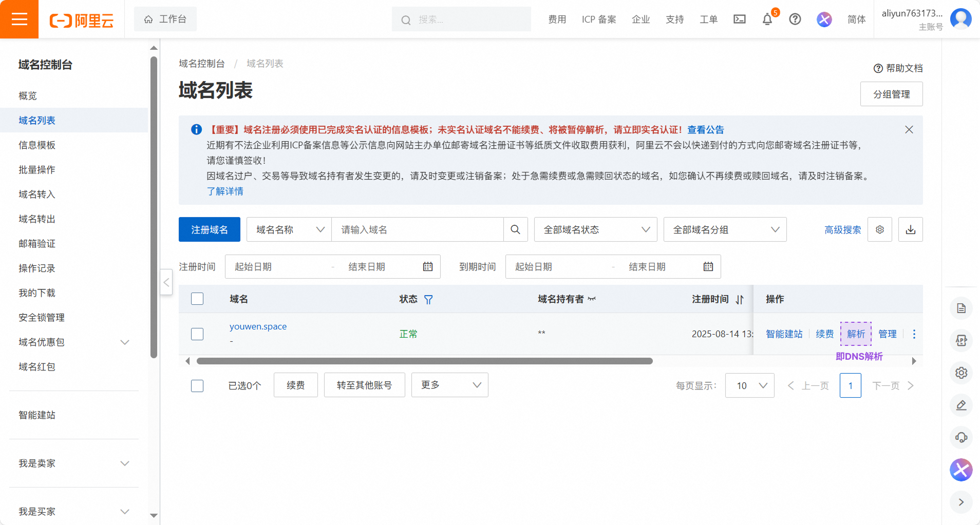Open the ICP filing top menu
Screen dimensions: 980x525
pyautogui.click(x=599, y=20)
